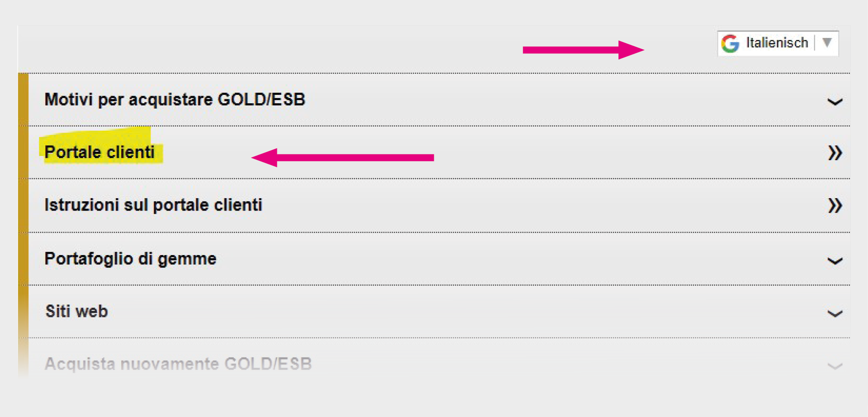Open the language dropdown triangle arrow

click(827, 43)
